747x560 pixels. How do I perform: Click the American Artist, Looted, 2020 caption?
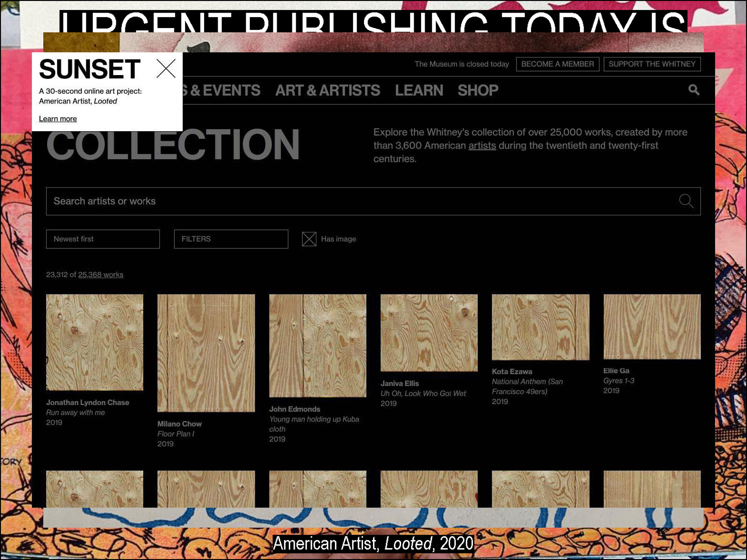373,544
